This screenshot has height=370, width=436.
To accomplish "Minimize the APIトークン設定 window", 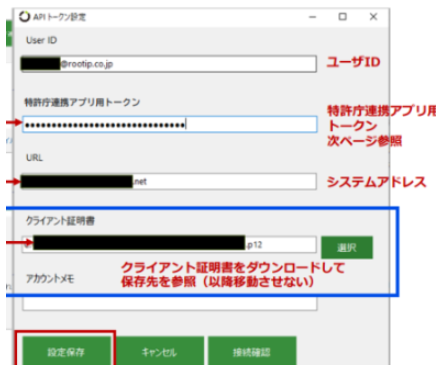I will tap(312, 17).
